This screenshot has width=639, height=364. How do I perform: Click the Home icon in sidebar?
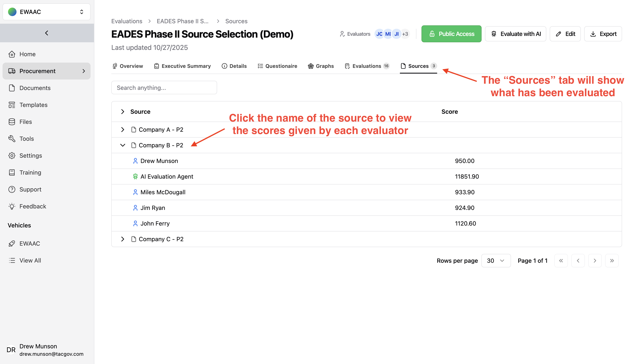[x=12, y=54]
